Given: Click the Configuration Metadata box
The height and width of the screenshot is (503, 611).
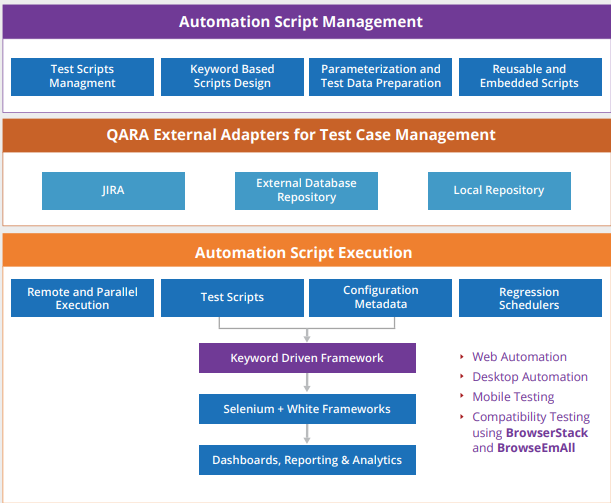Looking at the screenshot, I should point(380,298).
